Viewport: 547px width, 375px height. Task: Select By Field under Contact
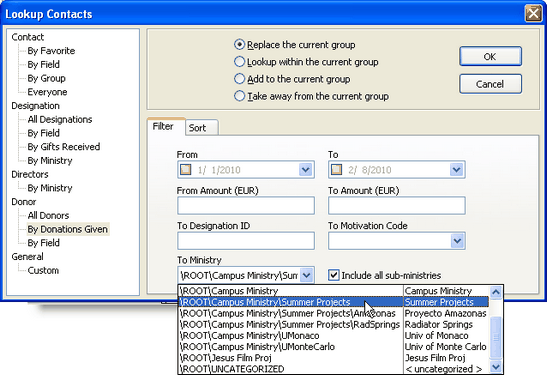[44, 65]
